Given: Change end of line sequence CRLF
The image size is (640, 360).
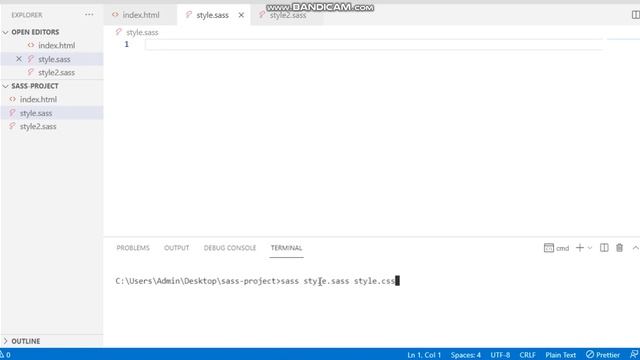Looking at the screenshot, I should tap(527, 355).
